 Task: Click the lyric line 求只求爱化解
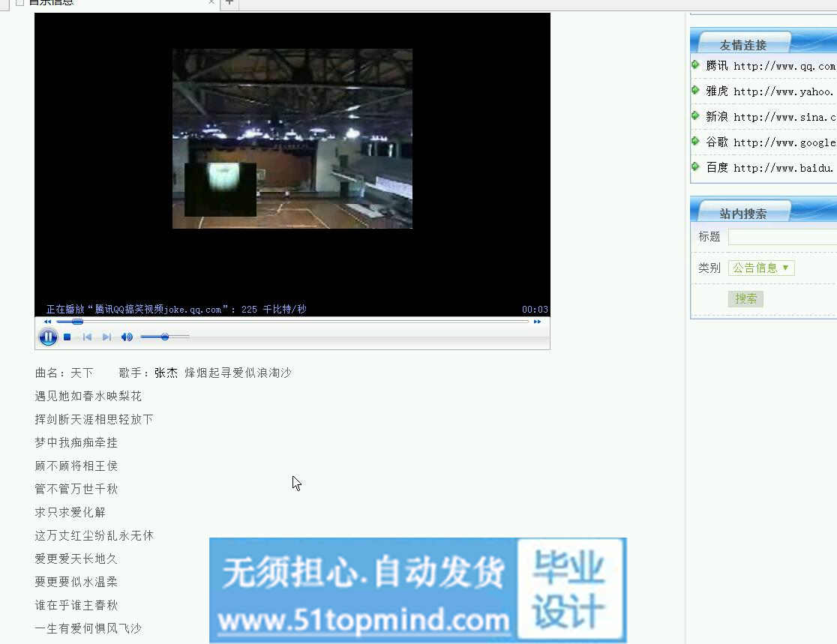coord(70,512)
